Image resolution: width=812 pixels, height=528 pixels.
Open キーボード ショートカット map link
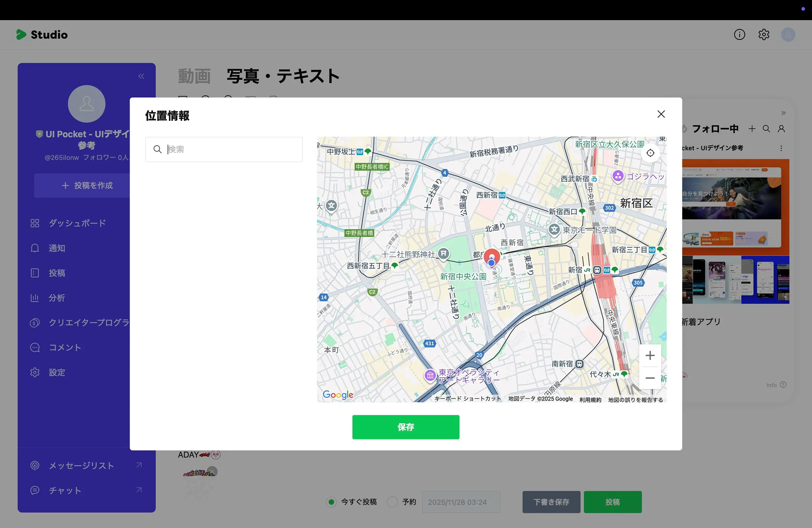coord(467,399)
